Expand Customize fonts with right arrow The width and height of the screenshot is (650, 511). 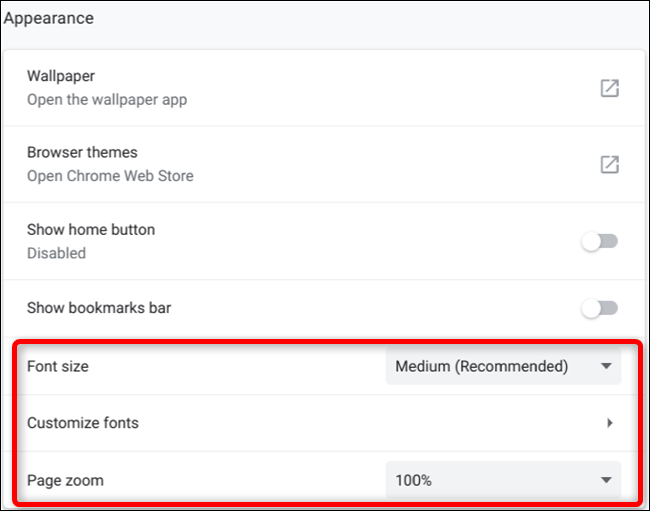point(610,423)
